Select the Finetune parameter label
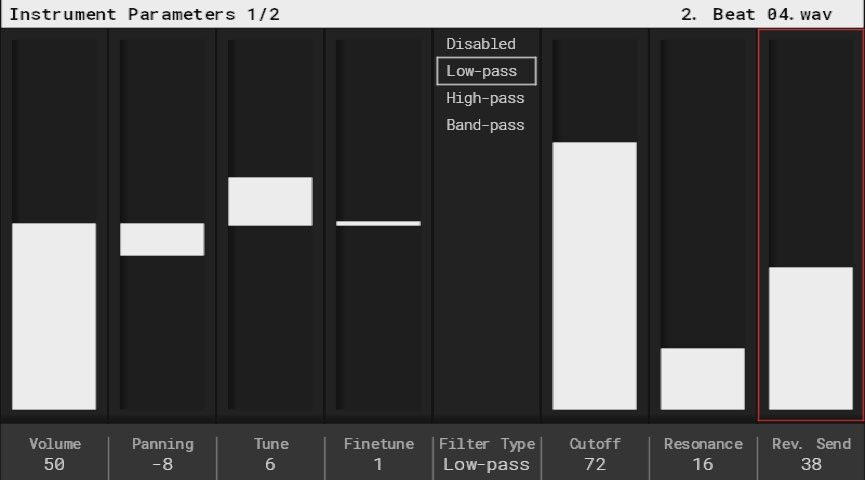Image resolution: width=865 pixels, height=480 pixels. point(378,444)
